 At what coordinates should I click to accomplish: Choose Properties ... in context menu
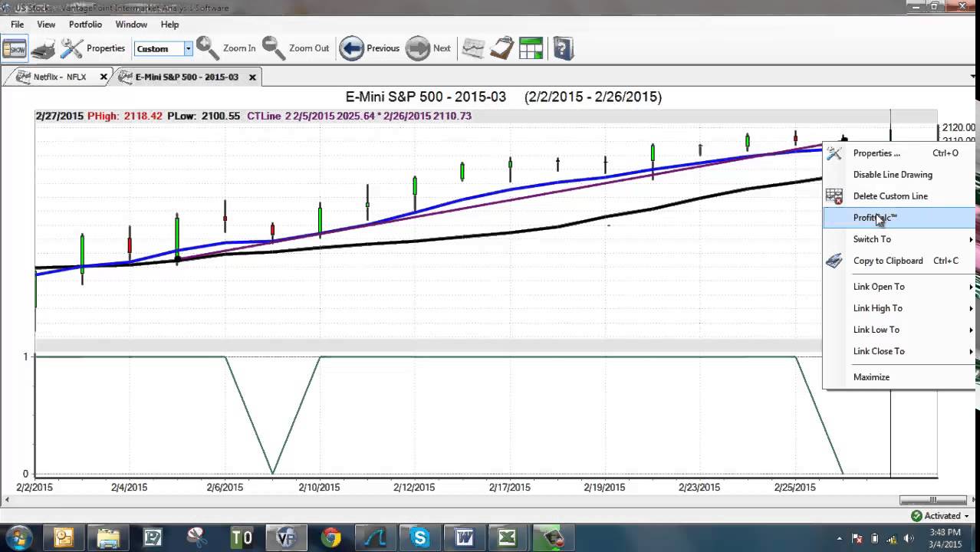click(x=899, y=153)
